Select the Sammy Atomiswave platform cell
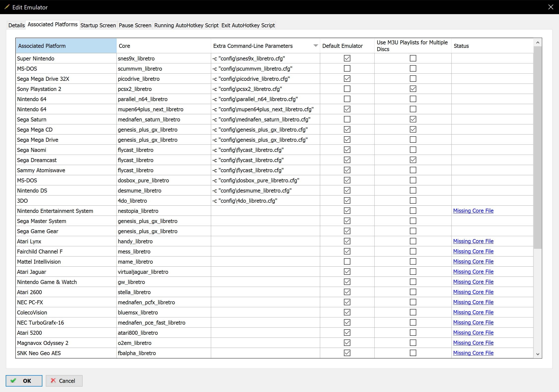The width and height of the screenshot is (559, 392). click(x=66, y=170)
